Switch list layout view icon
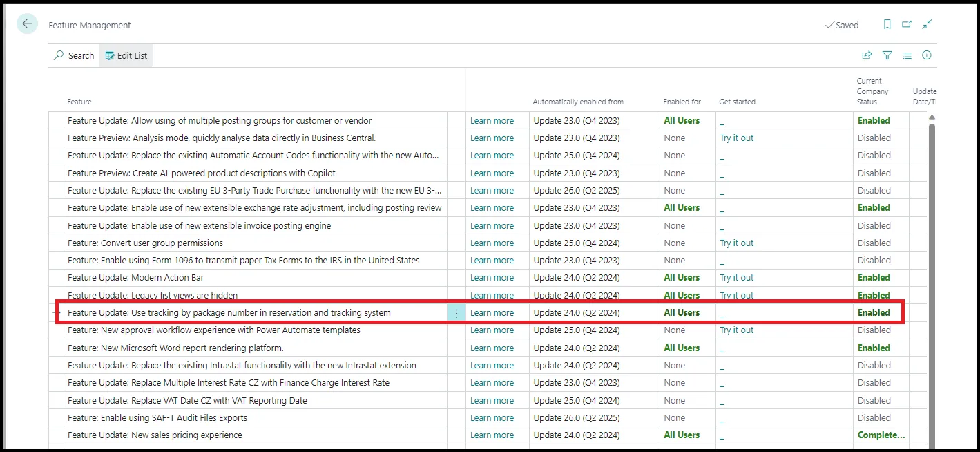This screenshot has width=980, height=452. [907, 55]
